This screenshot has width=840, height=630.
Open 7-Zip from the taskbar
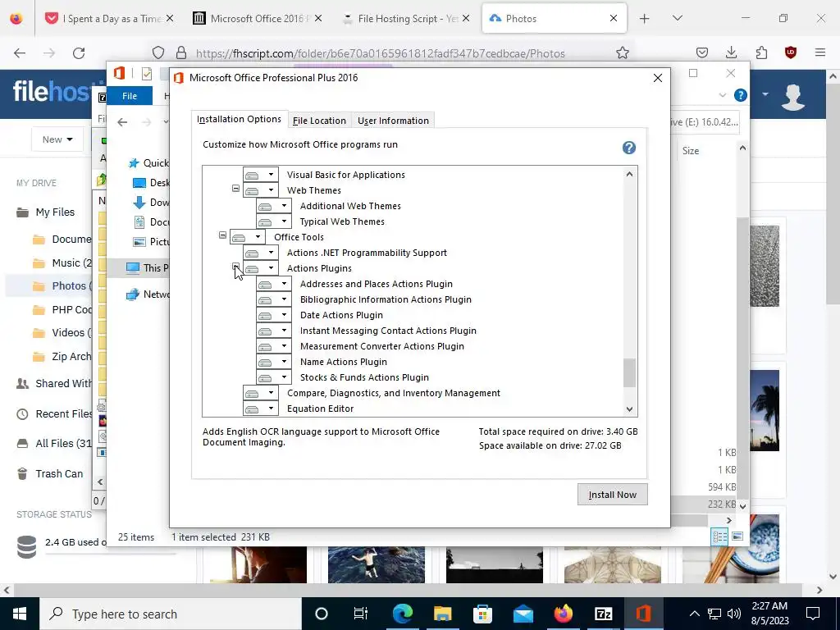click(x=603, y=614)
